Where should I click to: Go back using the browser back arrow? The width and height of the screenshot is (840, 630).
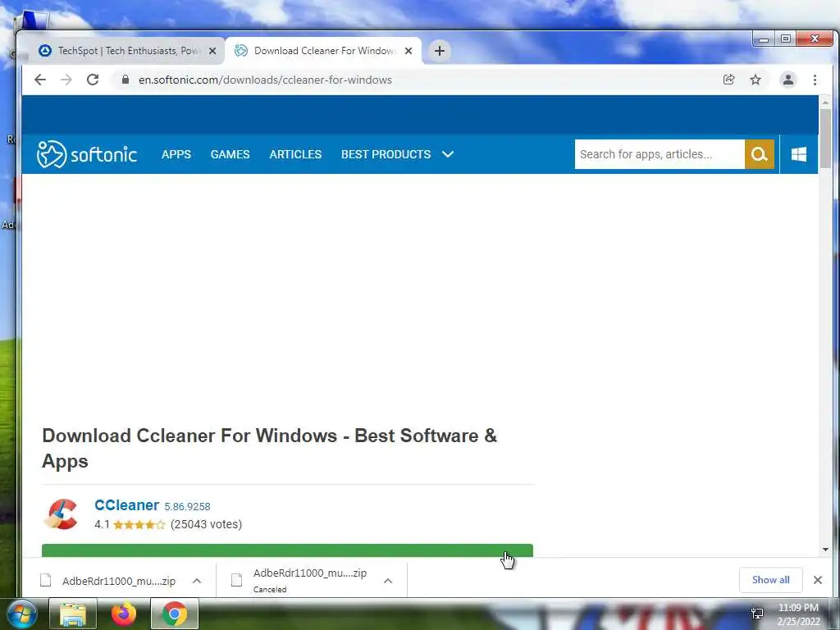click(40, 80)
